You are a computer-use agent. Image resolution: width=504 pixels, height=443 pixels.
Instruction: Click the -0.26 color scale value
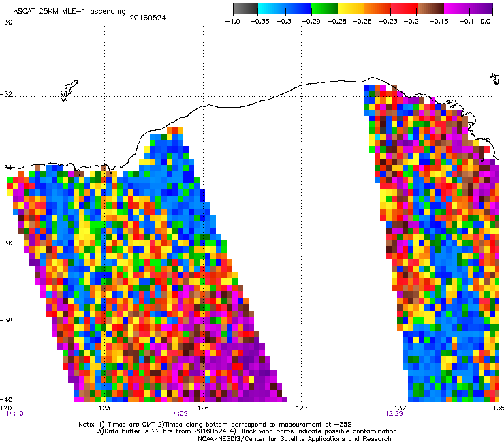(362, 22)
